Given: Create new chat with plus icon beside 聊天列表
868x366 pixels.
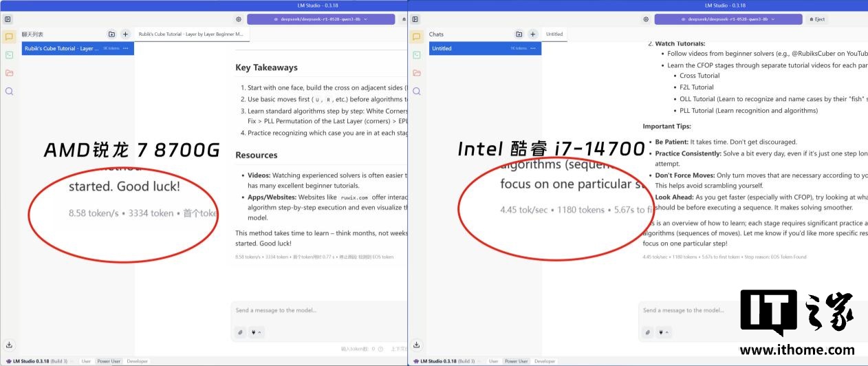Looking at the screenshot, I should pos(125,34).
